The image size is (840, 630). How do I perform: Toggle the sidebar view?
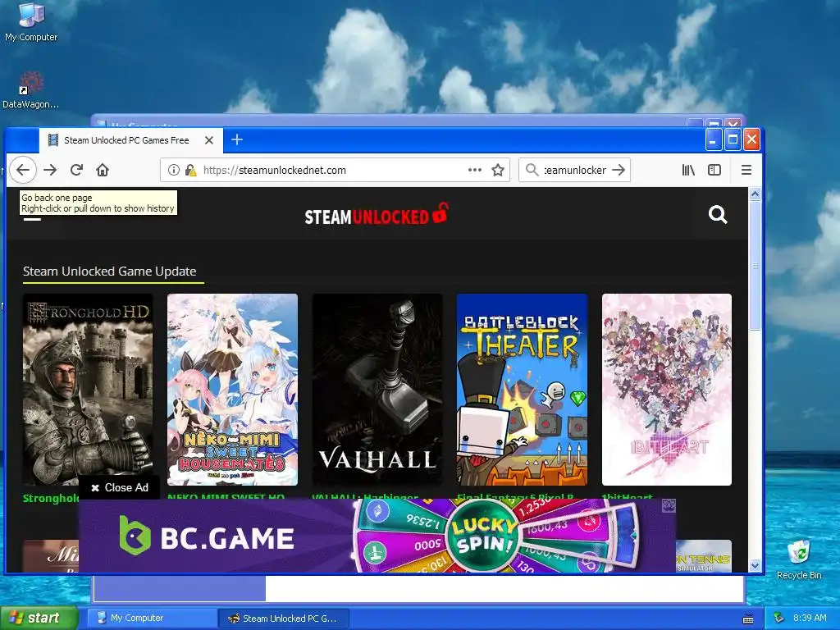pos(714,170)
